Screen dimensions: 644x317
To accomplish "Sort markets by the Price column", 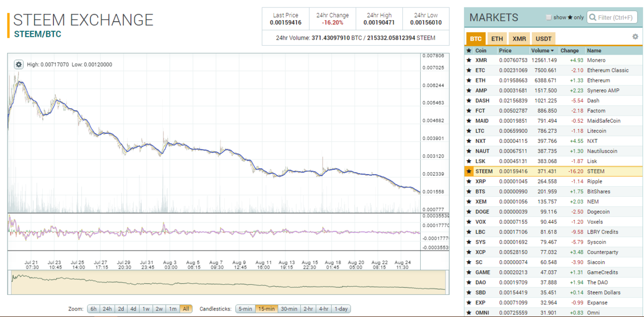I will coord(505,50).
